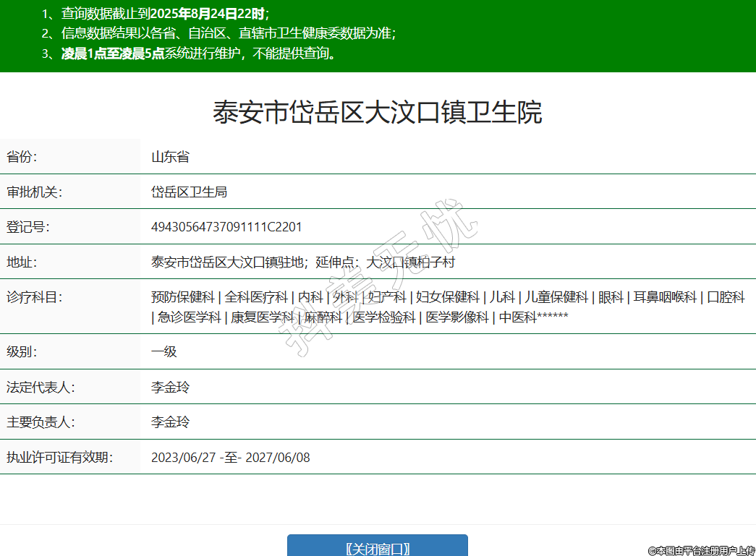Click 急诊医学科 in the department list
The height and width of the screenshot is (556, 756).
190,317
